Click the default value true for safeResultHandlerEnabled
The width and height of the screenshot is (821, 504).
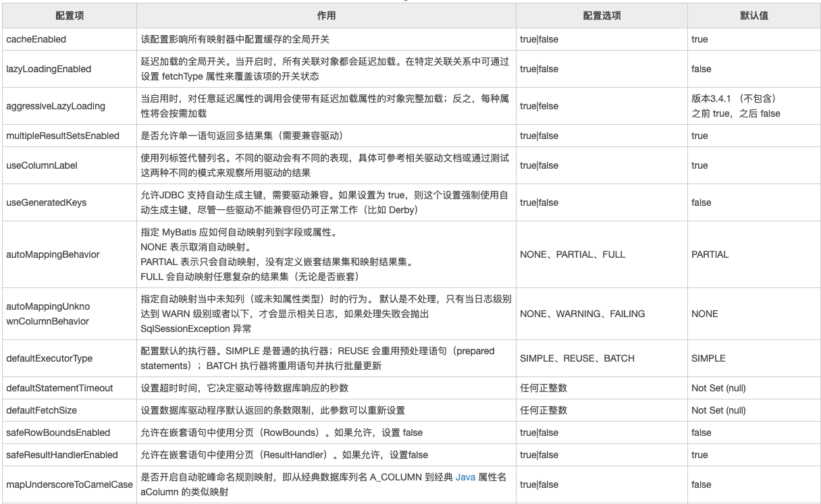pyautogui.click(x=699, y=455)
